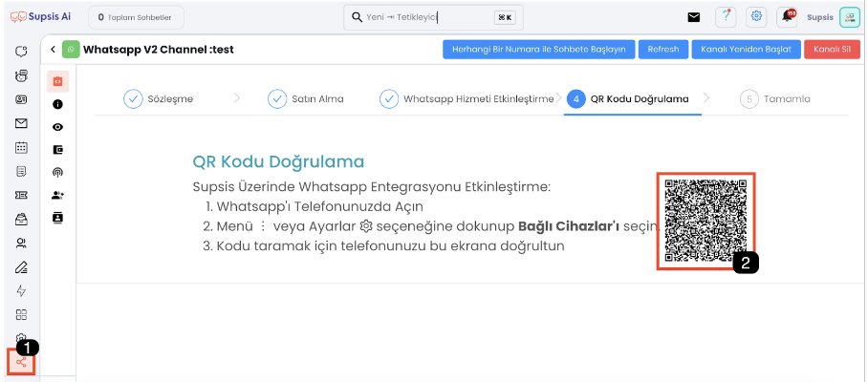The width and height of the screenshot is (868, 382).
Task: Open the notes document icon in left sidebar
Action: tap(22, 171)
